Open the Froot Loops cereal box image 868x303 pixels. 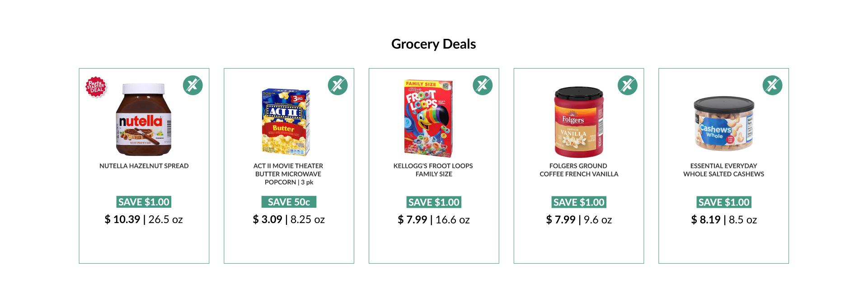pyautogui.click(x=428, y=119)
